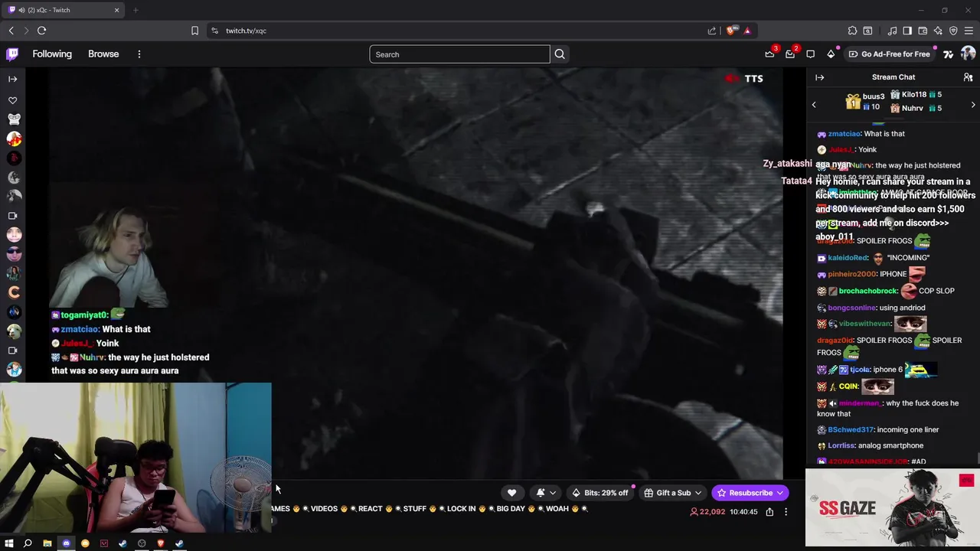Click zmatciao username in Stream Chat
The image size is (980, 551).
(844, 134)
